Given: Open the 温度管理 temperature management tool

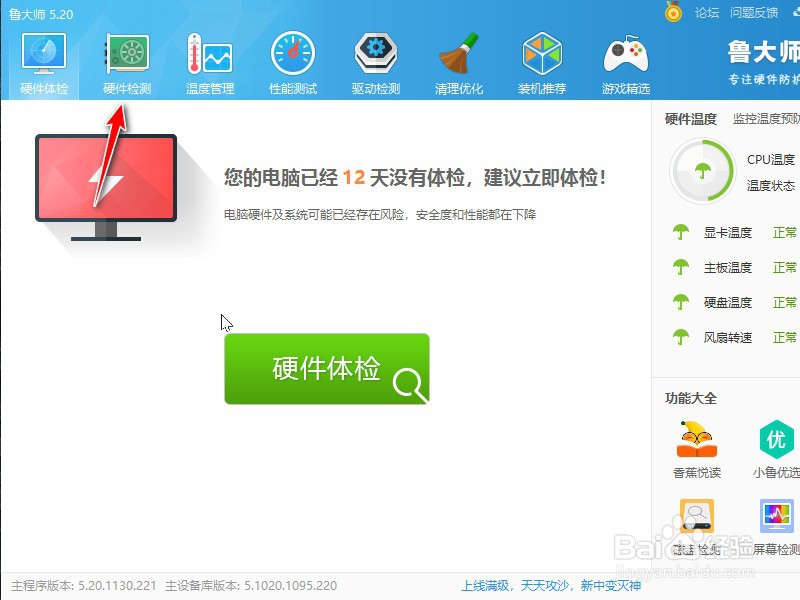Looking at the screenshot, I should tap(210, 62).
